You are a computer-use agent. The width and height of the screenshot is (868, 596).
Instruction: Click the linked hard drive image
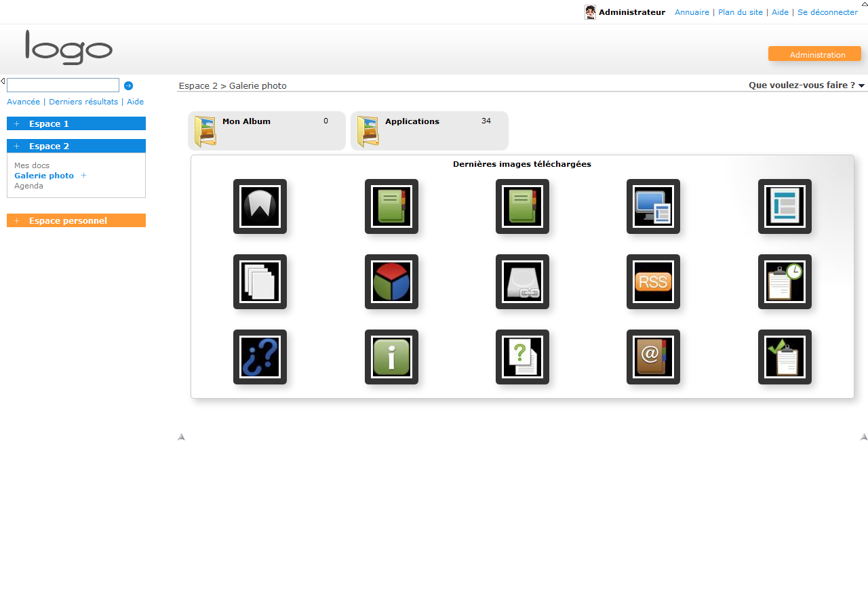[x=522, y=281]
